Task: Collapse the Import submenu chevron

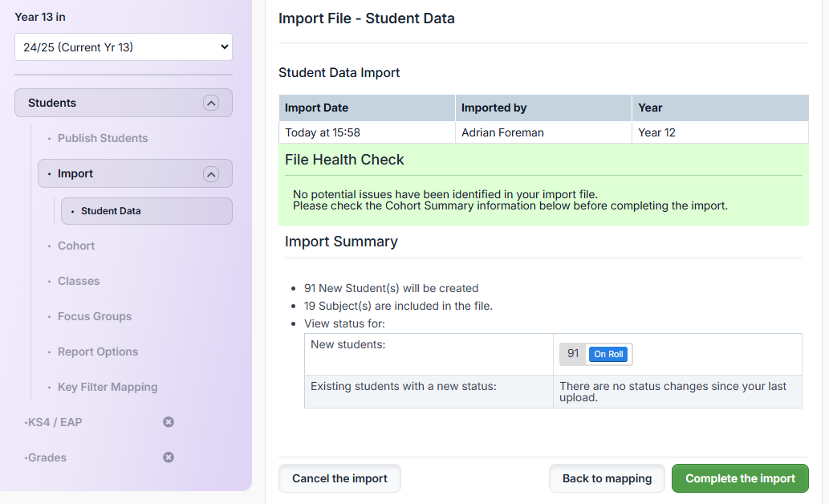Action: pyautogui.click(x=210, y=174)
